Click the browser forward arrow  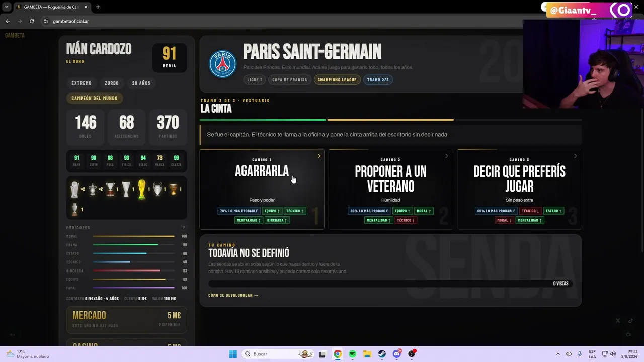point(20,21)
